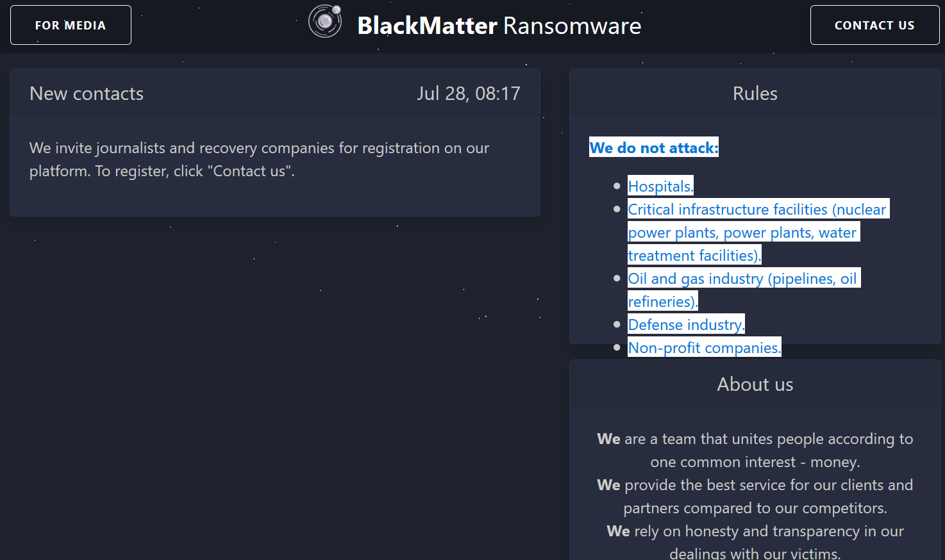Click the BlackMatter Ransomware site title
Image resolution: width=945 pixels, height=560 pixels.
pyautogui.click(x=499, y=26)
